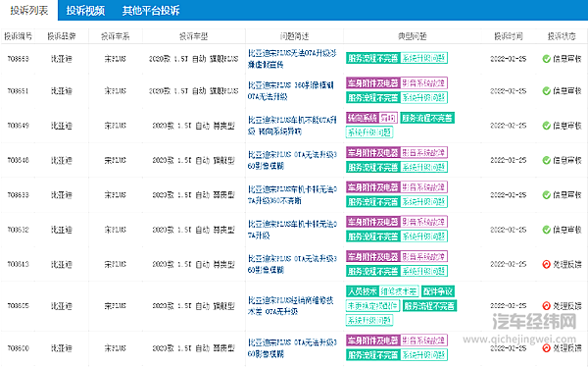Open the 投诉视频 tab

pos(85,11)
